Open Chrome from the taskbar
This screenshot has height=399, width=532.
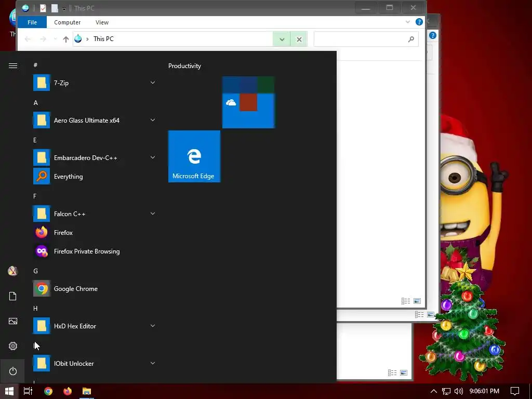[48, 391]
